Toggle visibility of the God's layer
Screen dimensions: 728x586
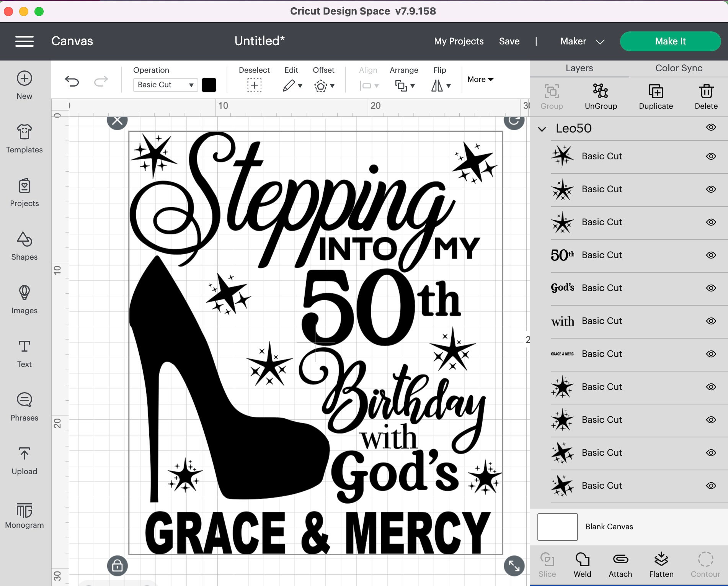coord(711,288)
